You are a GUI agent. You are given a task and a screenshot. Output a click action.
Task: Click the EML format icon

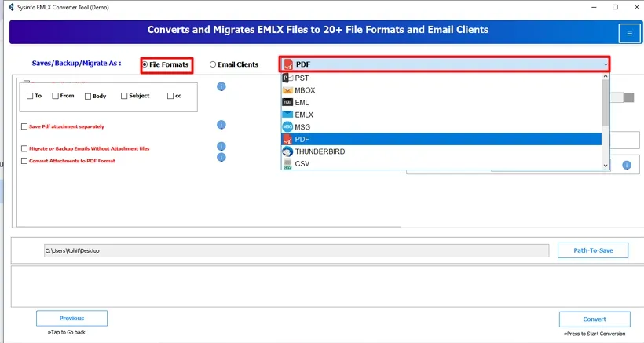[287, 103]
